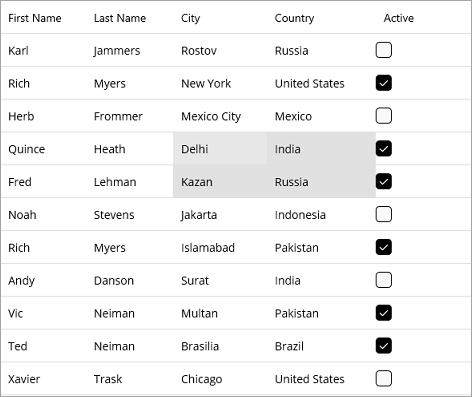Uncheck Active on the Islamabad row
This screenshot has height=397, width=472.
[383, 247]
